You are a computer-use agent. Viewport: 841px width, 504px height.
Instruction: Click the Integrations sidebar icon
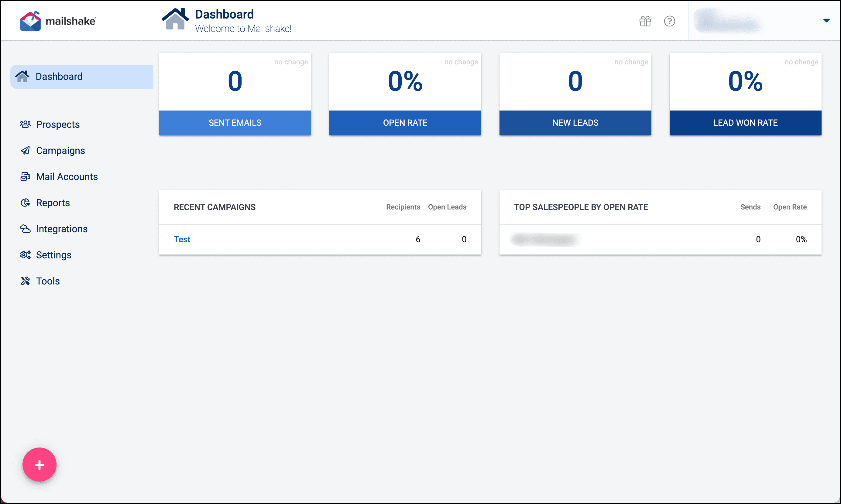tap(25, 229)
